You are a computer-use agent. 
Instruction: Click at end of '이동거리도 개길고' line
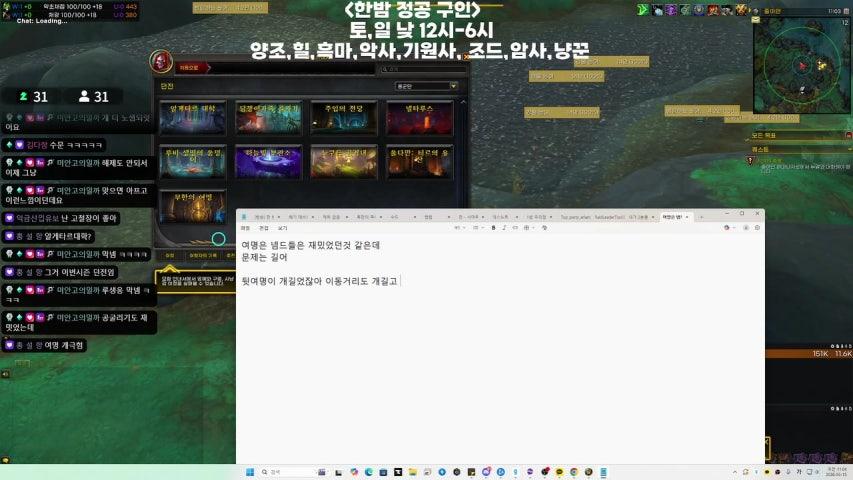pyautogui.click(x=398, y=281)
